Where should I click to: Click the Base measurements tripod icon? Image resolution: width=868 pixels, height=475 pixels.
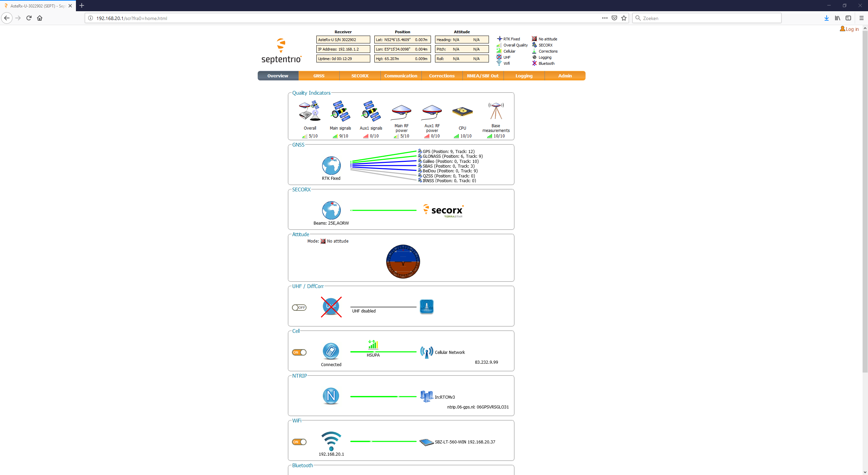pyautogui.click(x=496, y=111)
